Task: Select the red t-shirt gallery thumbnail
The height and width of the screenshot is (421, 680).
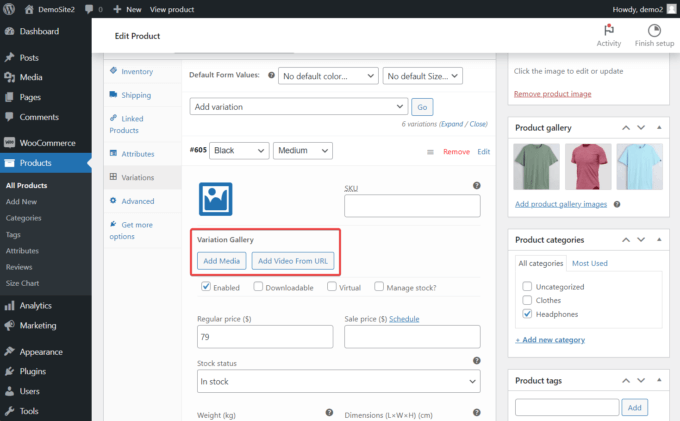Action: pyautogui.click(x=588, y=165)
